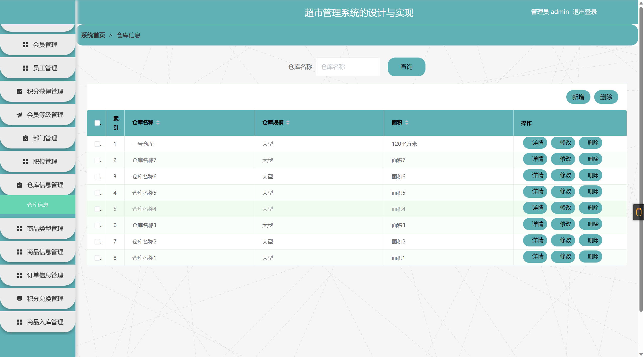The width and height of the screenshot is (644, 357).
Task: Click the 商品类型管理 grid icon
Action: pyautogui.click(x=19, y=229)
